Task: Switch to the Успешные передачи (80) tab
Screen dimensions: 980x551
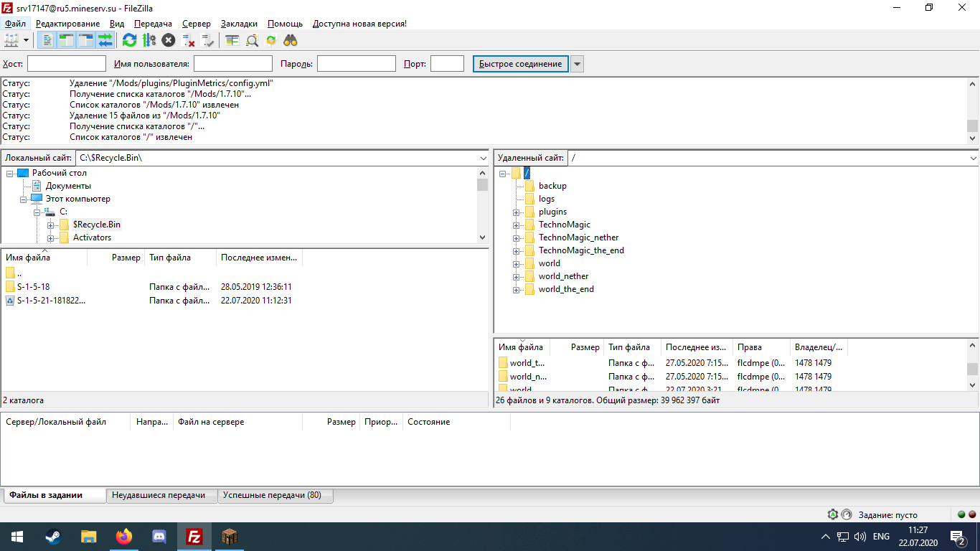Action: [x=275, y=495]
